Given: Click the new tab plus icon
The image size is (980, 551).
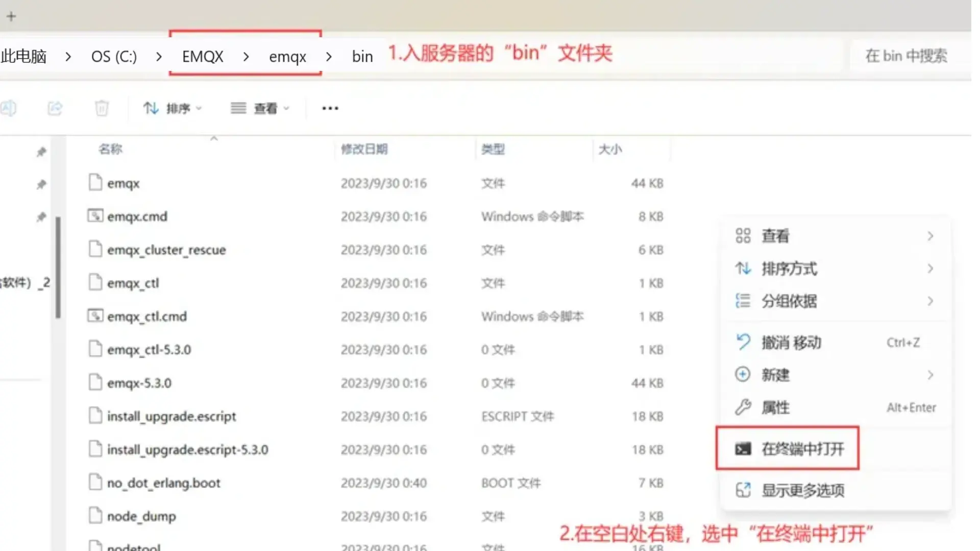Looking at the screenshot, I should coord(11,16).
